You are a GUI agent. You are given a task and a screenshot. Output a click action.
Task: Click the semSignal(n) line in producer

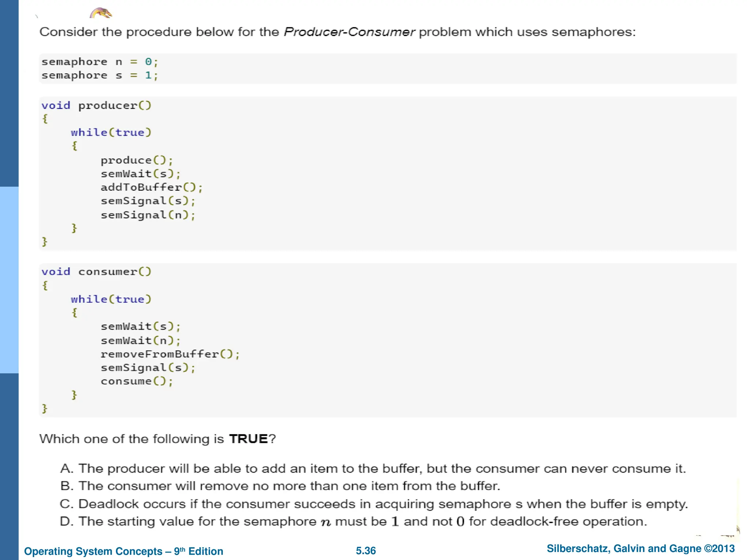tap(148, 215)
